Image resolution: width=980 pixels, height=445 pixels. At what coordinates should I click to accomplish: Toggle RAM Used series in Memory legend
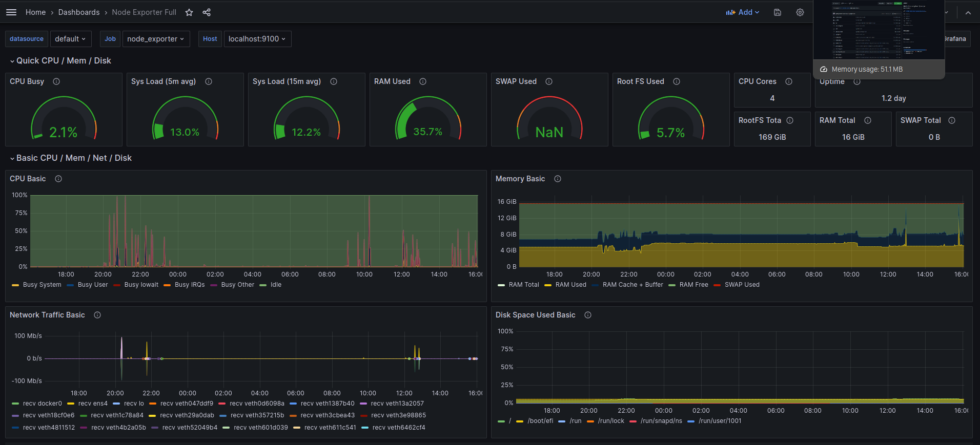[x=571, y=285]
